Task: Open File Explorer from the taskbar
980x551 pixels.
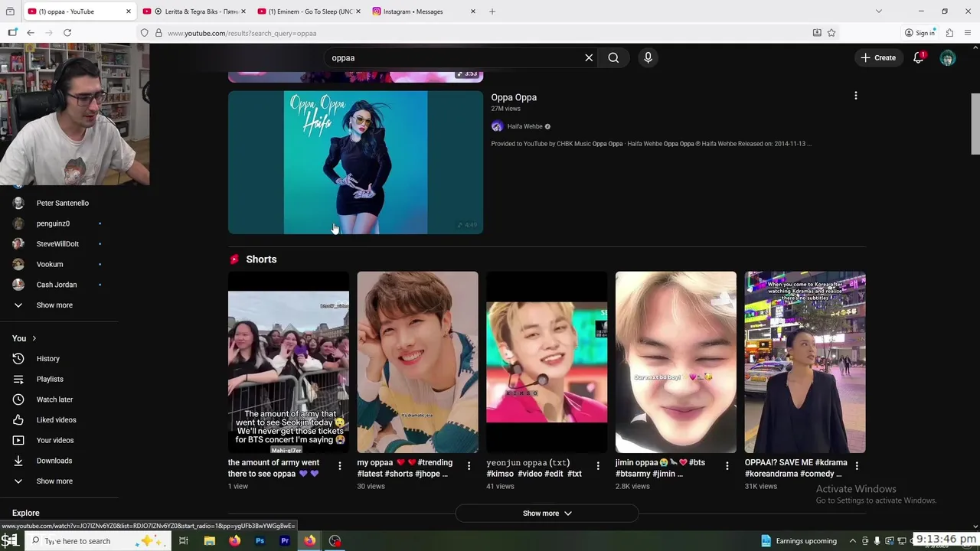Action: pos(209,541)
